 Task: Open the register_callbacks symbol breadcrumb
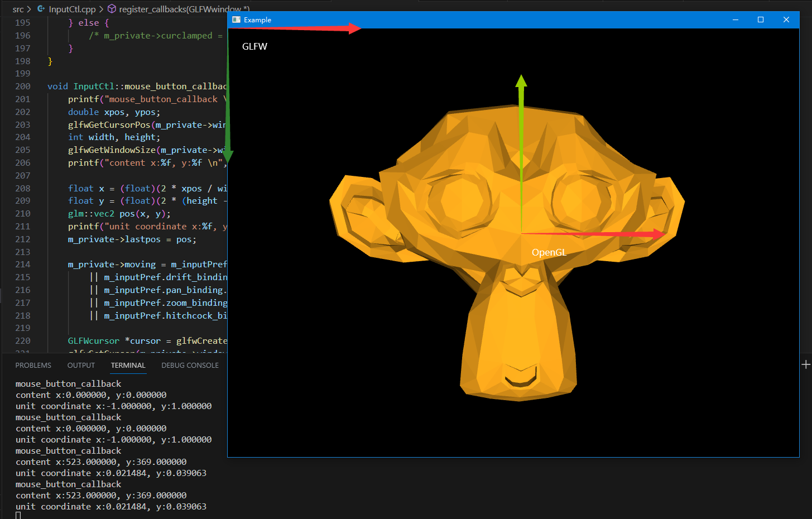[179, 9]
